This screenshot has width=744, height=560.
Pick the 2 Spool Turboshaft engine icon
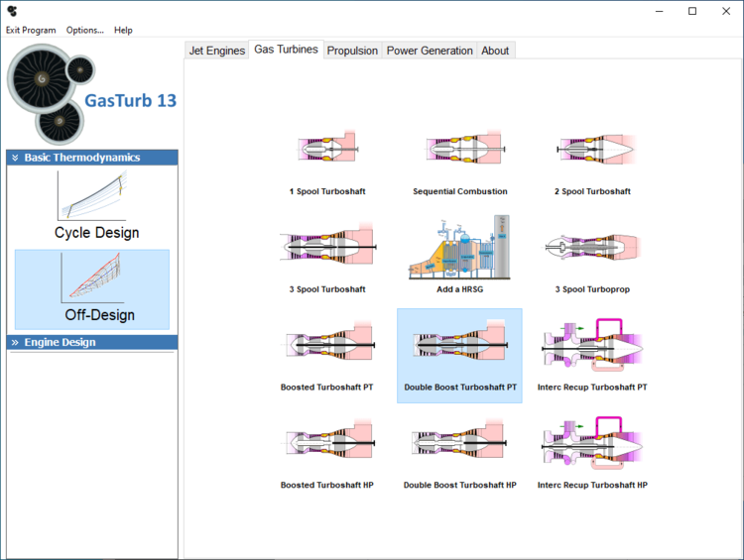[x=592, y=151]
